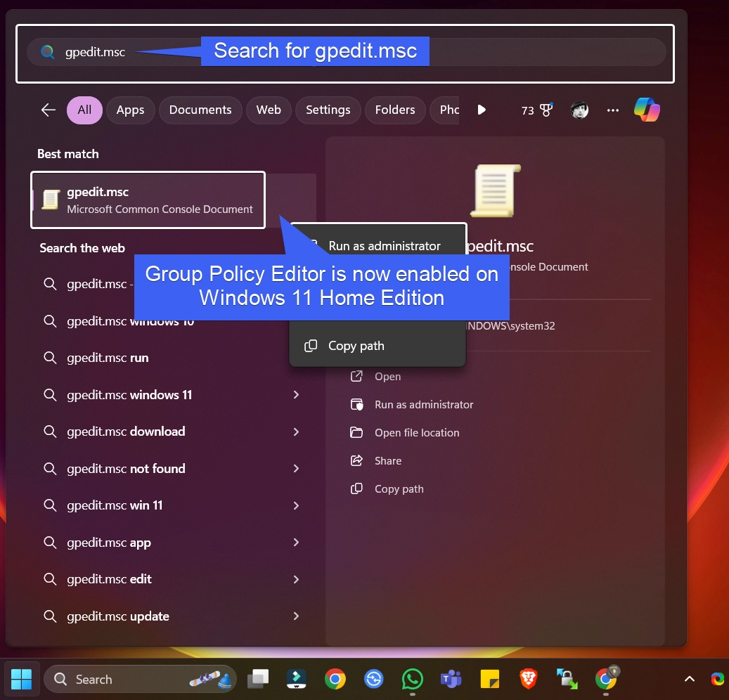Switch to the Settings filter tab
This screenshot has width=729, height=700.
point(328,110)
